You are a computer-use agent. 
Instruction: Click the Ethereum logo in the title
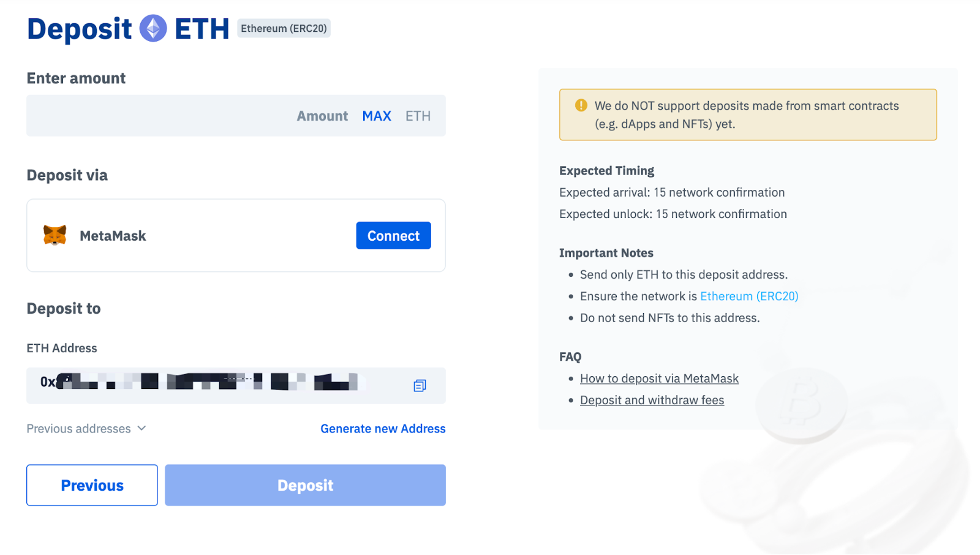[x=153, y=28]
